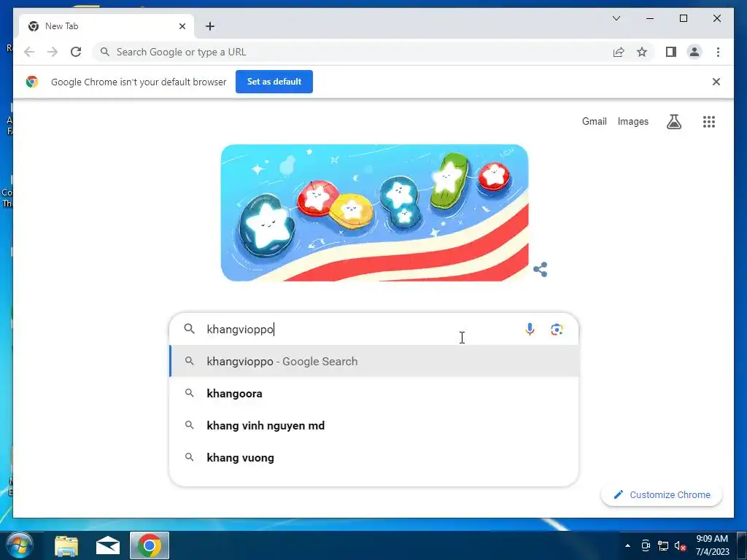Open the side panel icon
747x560 pixels.
pyautogui.click(x=671, y=52)
